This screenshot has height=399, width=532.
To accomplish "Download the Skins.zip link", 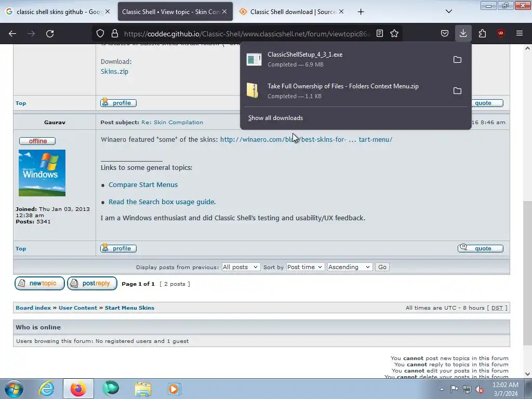I will [x=114, y=71].
